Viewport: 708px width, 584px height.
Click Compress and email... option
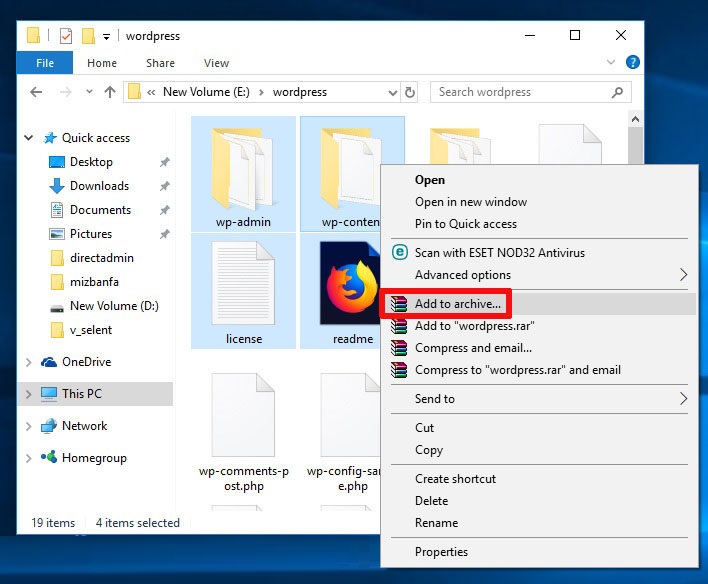click(473, 348)
